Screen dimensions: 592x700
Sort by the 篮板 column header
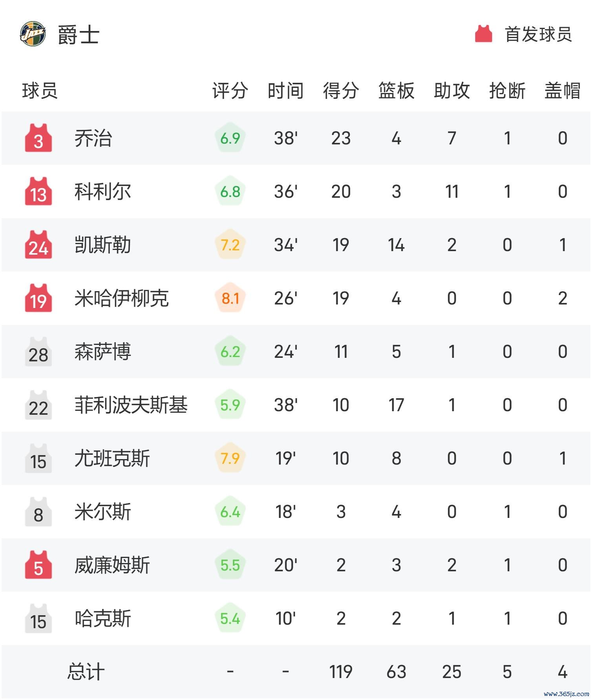pos(396,91)
